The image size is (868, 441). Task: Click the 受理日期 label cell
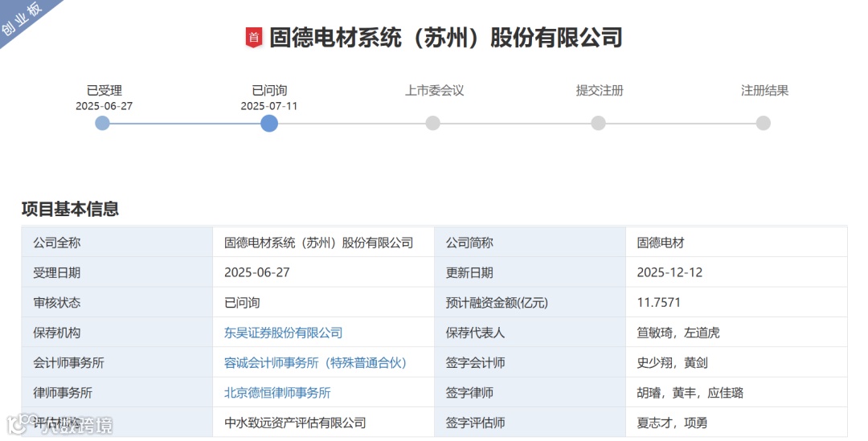tap(117, 272)
